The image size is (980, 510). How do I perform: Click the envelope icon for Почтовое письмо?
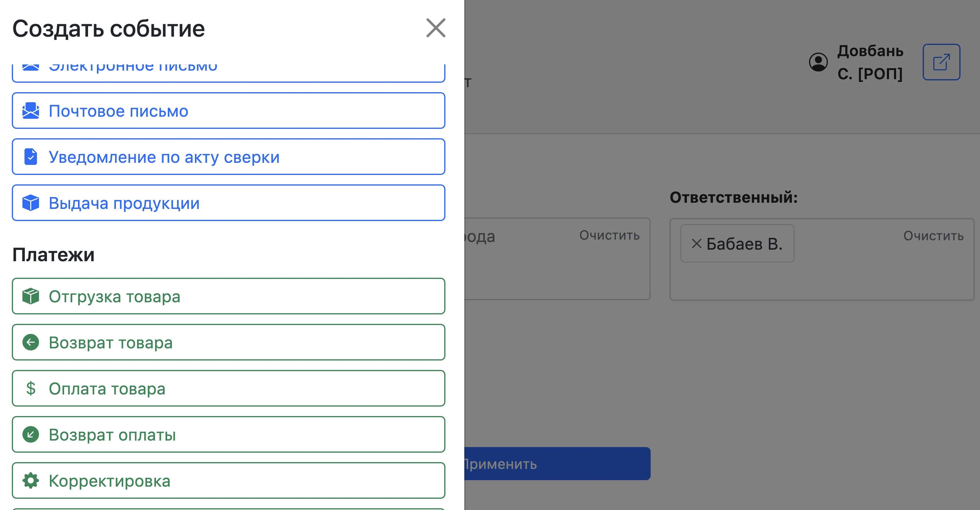(x=31, y=111)
